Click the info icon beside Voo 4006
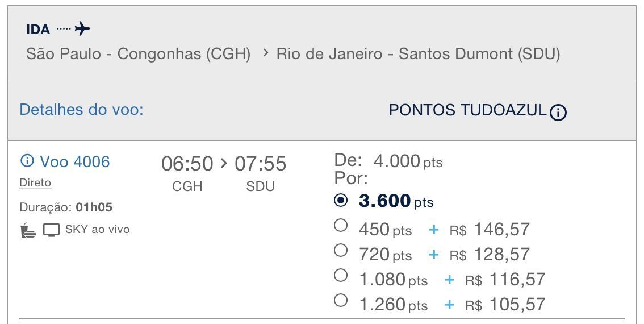Screen dimensions: 644x324 click(27, 160)
